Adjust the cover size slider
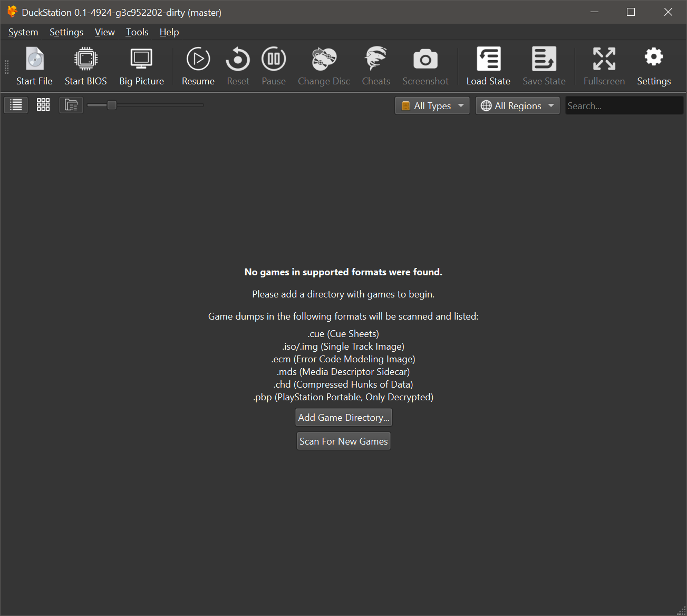Screen dimensions: 687x616 coord(146,105)
